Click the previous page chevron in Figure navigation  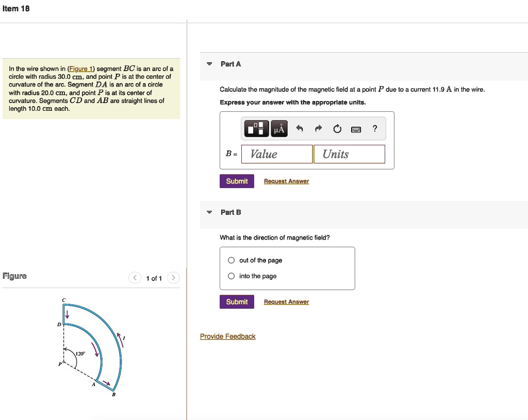(x=135, y=277)
